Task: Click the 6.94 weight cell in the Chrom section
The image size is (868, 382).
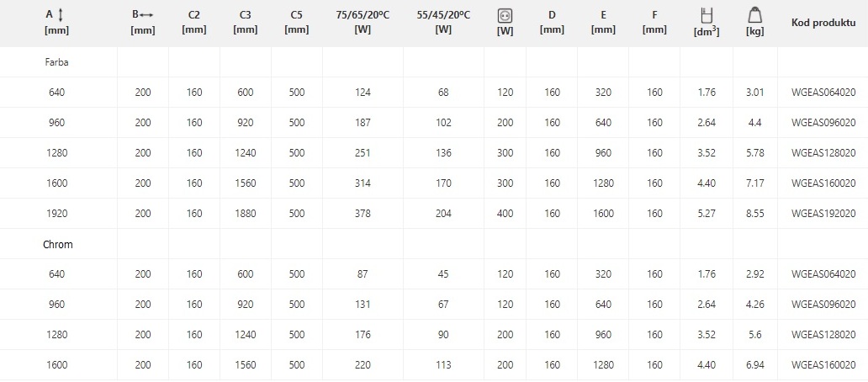Action: 755,365
